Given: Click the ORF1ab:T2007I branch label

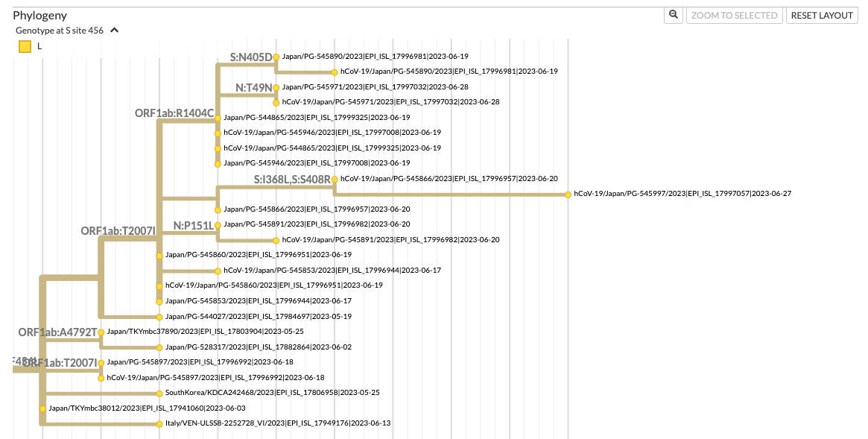Looking at the screenshot, I should point(117,231).
